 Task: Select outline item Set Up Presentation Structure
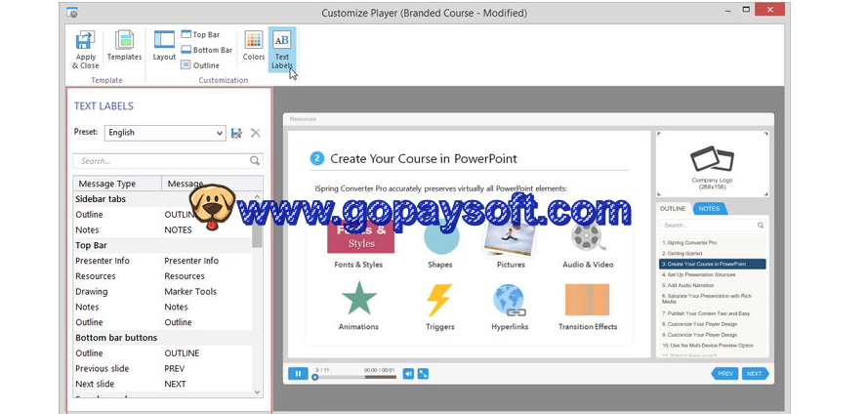click(699, 274)
